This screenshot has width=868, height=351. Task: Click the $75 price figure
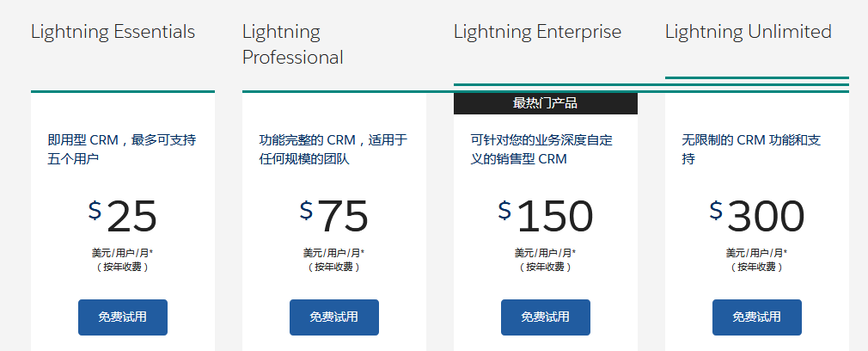pos(334,216)
